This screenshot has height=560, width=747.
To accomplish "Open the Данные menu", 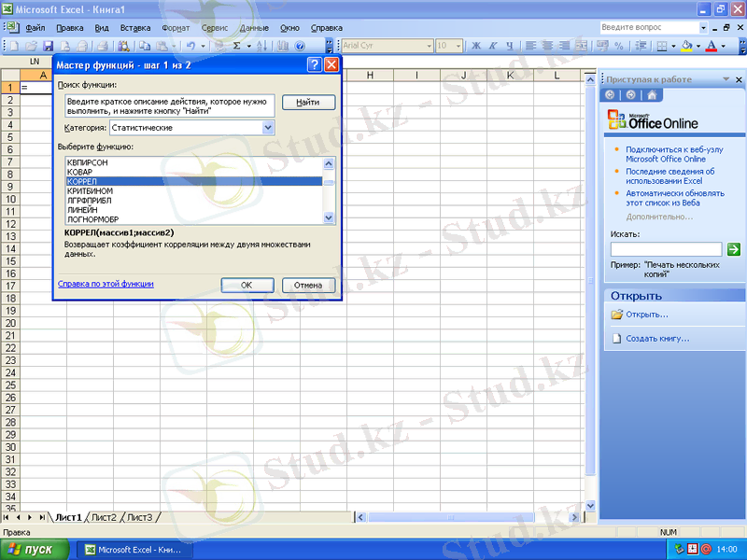I will (254, 28).
